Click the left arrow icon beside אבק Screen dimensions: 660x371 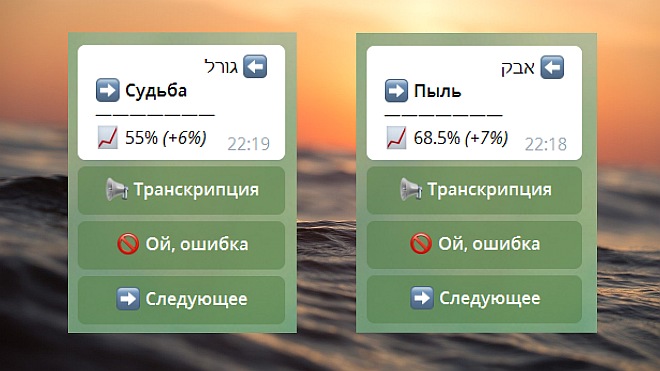(552, 67)
